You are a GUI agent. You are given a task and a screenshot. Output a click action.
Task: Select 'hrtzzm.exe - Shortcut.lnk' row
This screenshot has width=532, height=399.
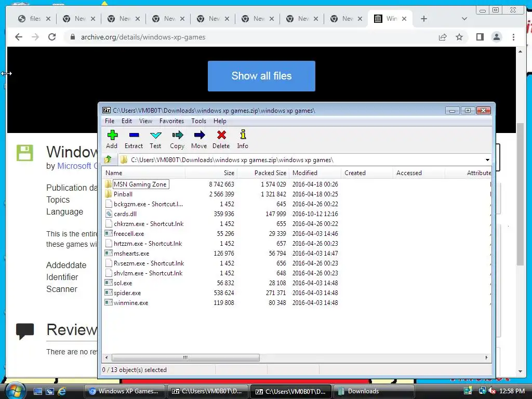297,243
